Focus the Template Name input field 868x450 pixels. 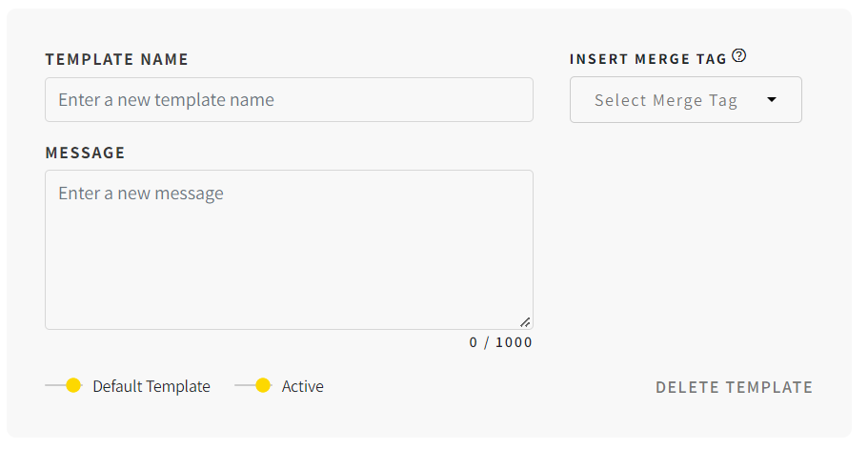[x=289, y=100]
